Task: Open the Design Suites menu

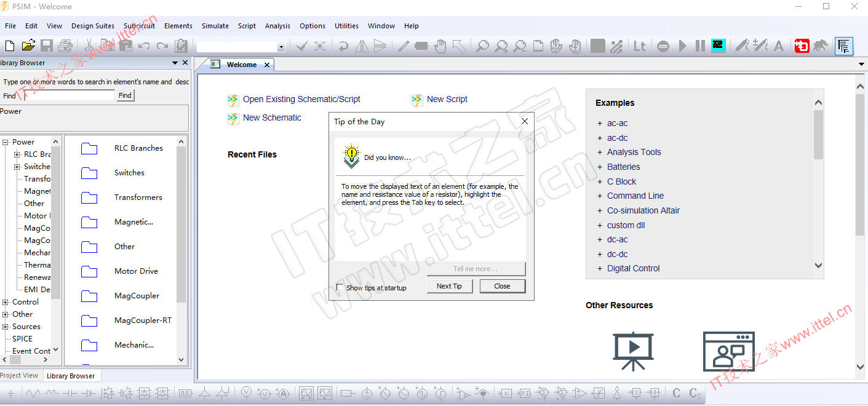Action: pos(93,26)
